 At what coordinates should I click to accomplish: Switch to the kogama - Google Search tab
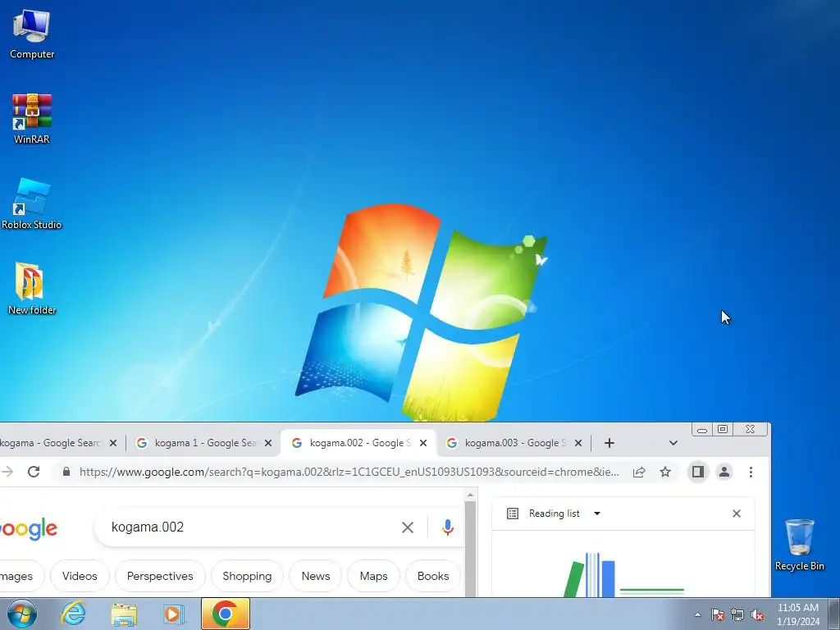[x=52, y=443]
